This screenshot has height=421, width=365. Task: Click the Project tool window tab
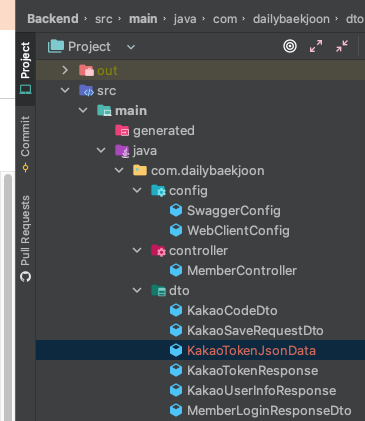pyautogui.click(x=25, y=68)
